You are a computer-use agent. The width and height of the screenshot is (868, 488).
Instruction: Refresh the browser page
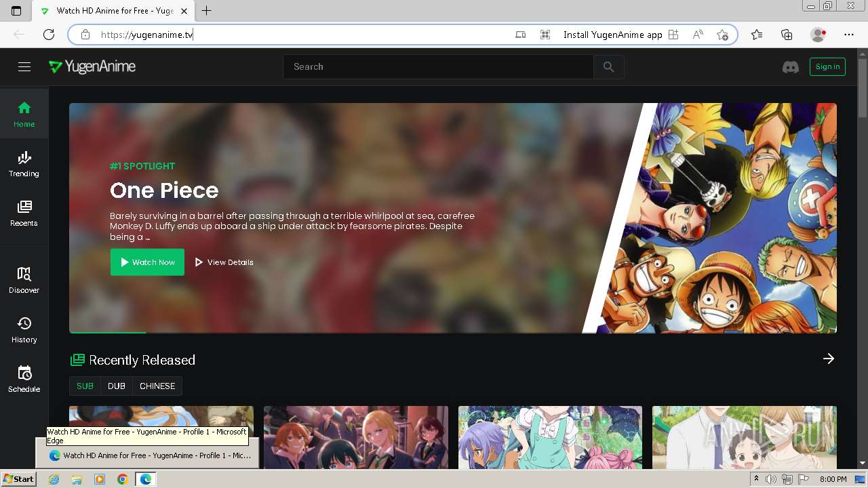[49, 35]
